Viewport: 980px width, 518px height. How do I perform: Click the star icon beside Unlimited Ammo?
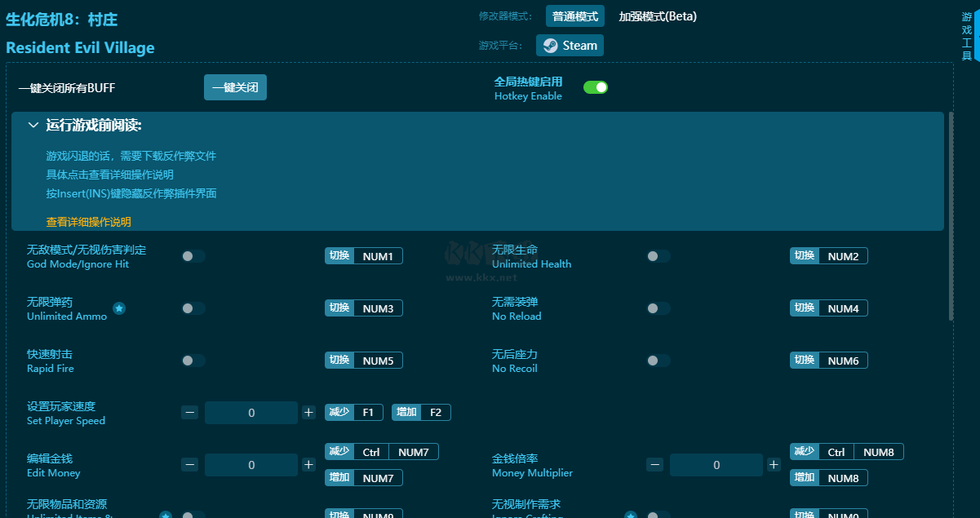point(119,308)
